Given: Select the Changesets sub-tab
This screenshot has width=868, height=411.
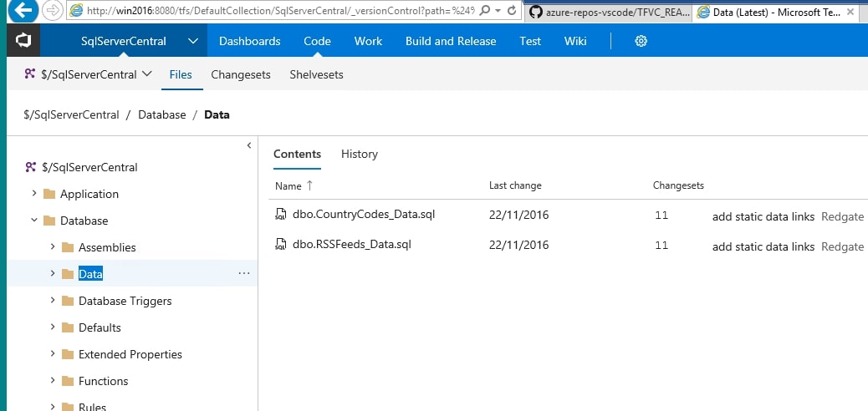Looking at the screenshot, I should (241, 74).
